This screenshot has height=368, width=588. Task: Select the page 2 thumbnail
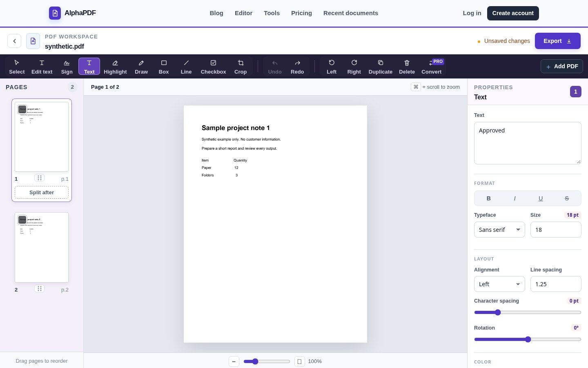[42, 247]
